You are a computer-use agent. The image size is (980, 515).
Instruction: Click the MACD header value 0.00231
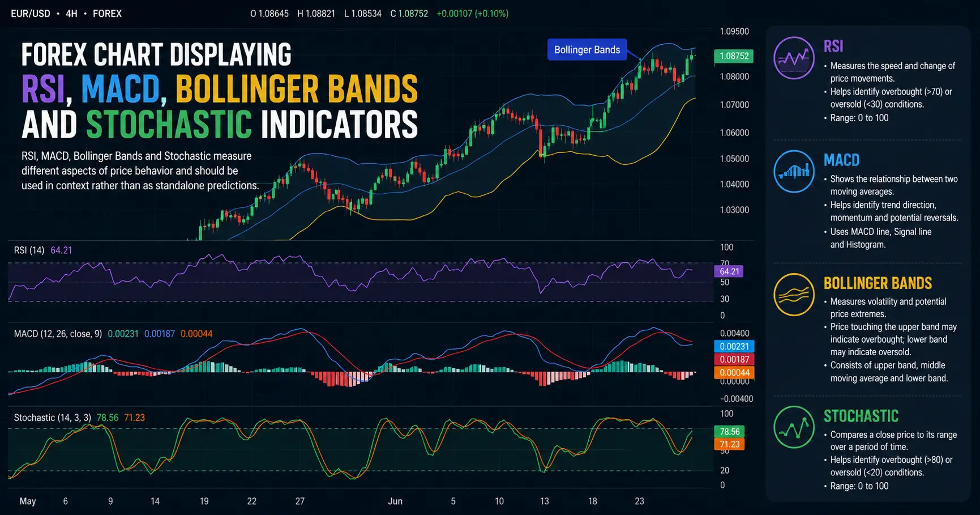click(x=123, y=334)
